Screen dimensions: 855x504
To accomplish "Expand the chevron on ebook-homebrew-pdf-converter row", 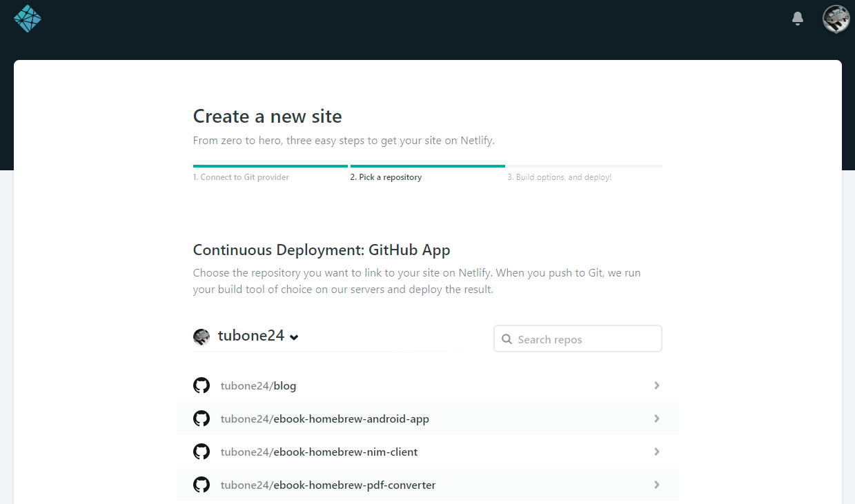I will (x=656, y=485).
